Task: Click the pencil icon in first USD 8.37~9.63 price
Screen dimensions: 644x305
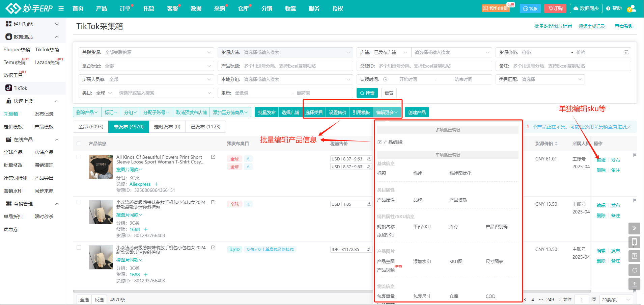Action: (x=369, y=159)
